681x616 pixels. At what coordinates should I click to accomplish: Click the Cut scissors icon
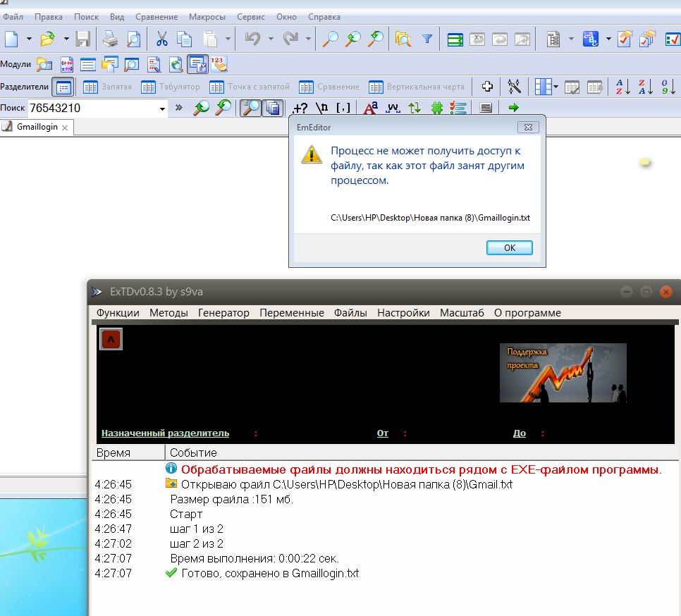(161, 39)
